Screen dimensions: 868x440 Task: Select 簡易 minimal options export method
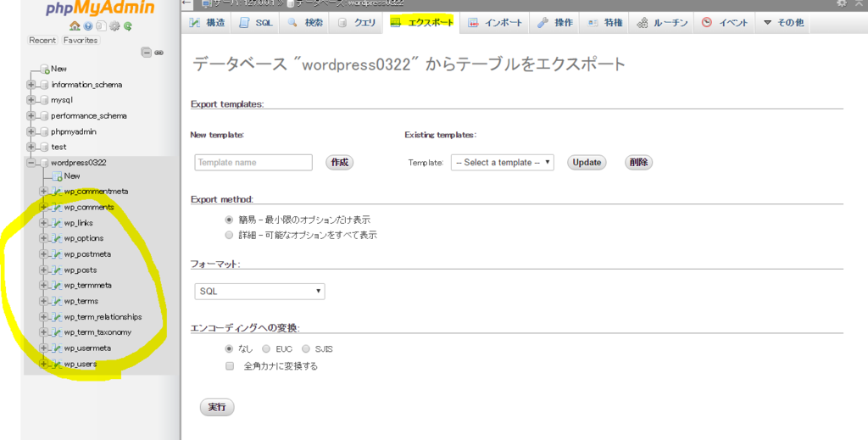(229, 220)
